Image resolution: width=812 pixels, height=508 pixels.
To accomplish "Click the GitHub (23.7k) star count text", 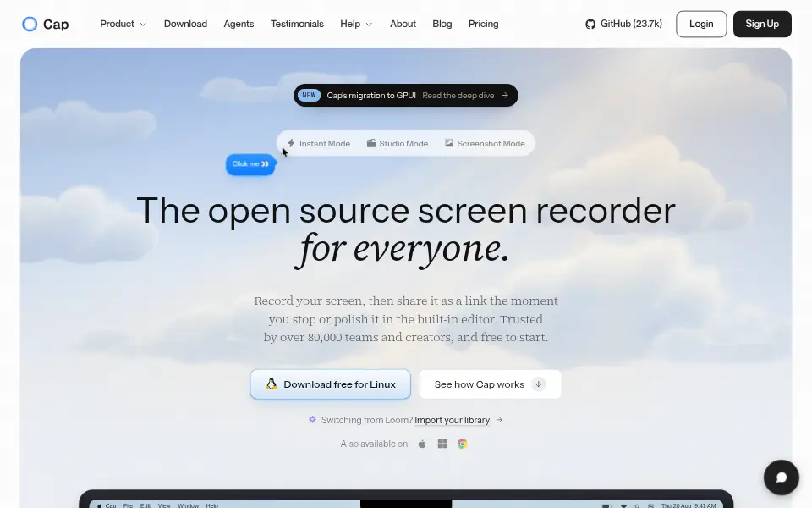I will 631,24.
